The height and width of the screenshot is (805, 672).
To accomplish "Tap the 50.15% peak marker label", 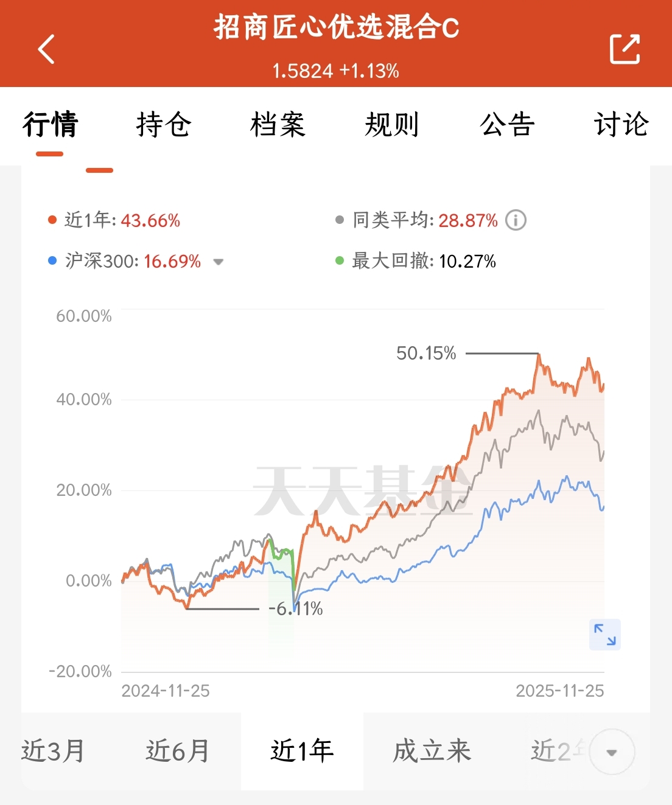I will [426, 354].
